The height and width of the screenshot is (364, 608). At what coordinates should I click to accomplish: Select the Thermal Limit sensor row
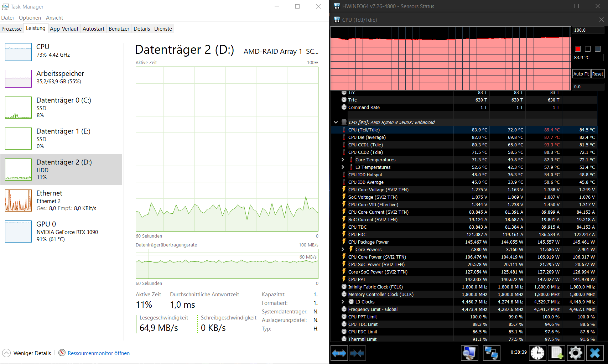(x=464, y=339)
